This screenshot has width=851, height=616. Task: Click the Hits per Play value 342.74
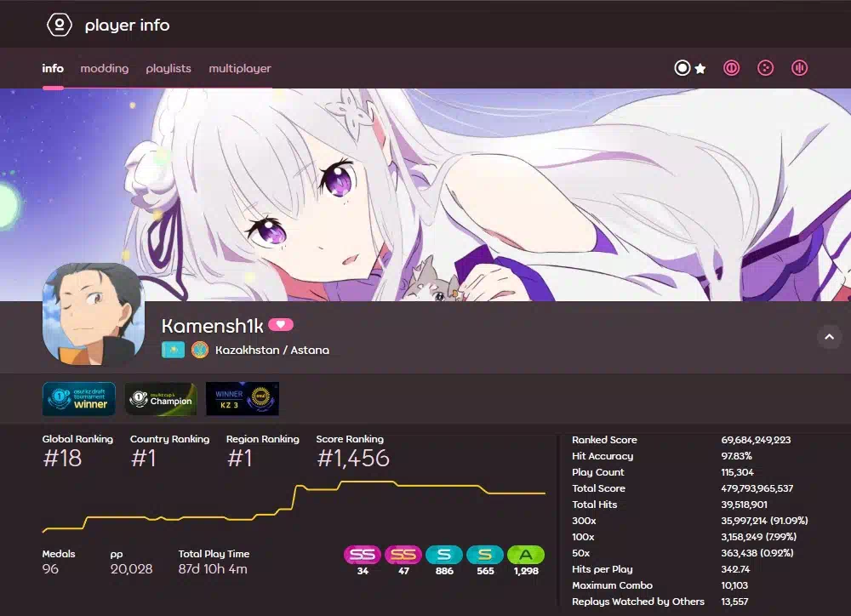click(735, 569)
